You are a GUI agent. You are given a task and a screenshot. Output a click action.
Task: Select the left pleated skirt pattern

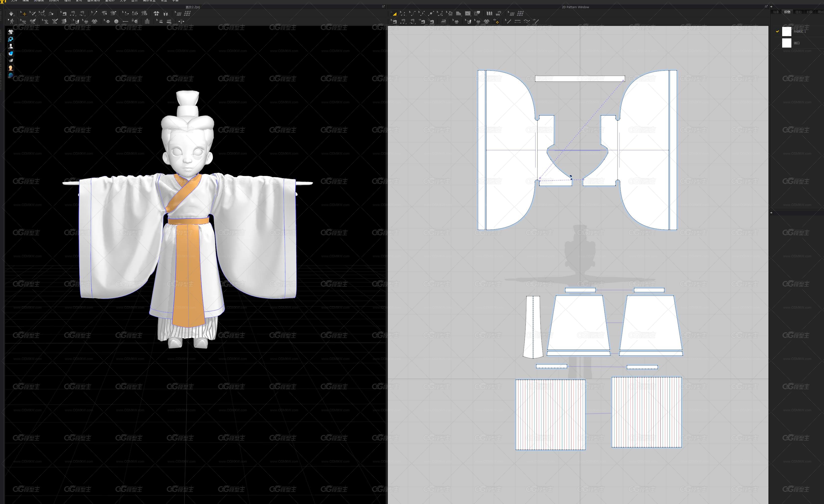coord(550,414)
